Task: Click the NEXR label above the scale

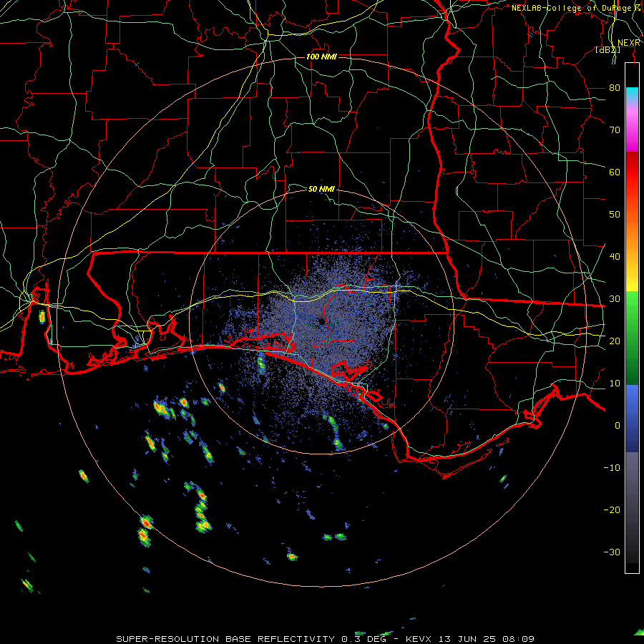Action: click(629, 43)
